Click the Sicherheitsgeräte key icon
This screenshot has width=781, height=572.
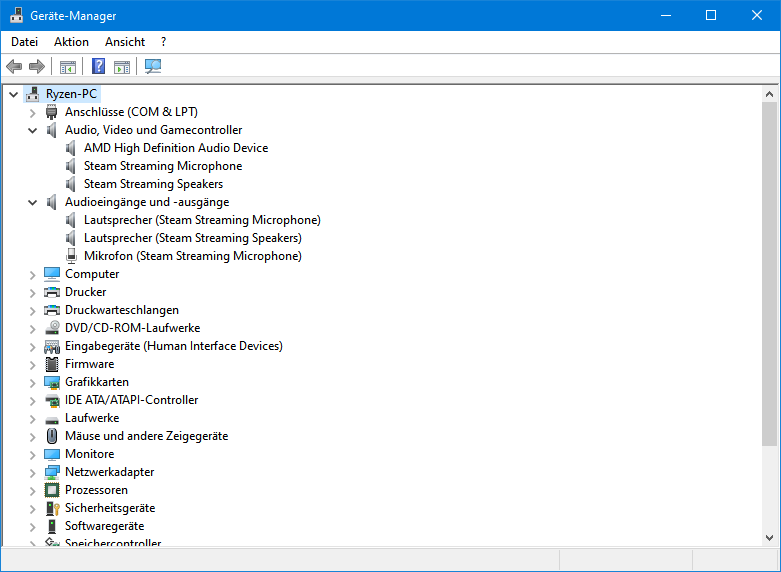click(x=52, y=508)
